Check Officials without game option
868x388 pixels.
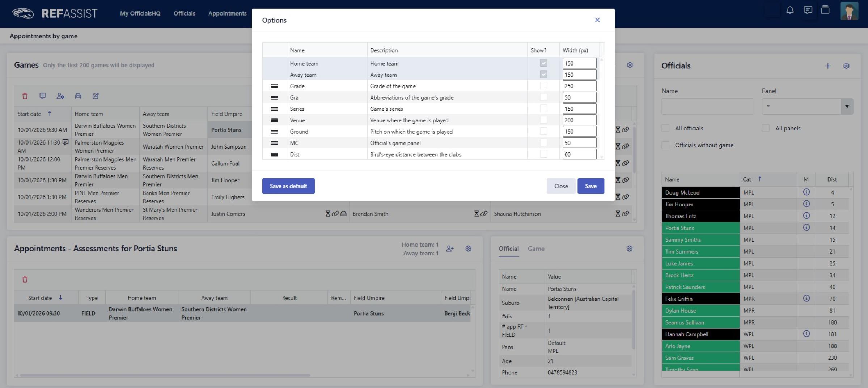click(665, 145)
